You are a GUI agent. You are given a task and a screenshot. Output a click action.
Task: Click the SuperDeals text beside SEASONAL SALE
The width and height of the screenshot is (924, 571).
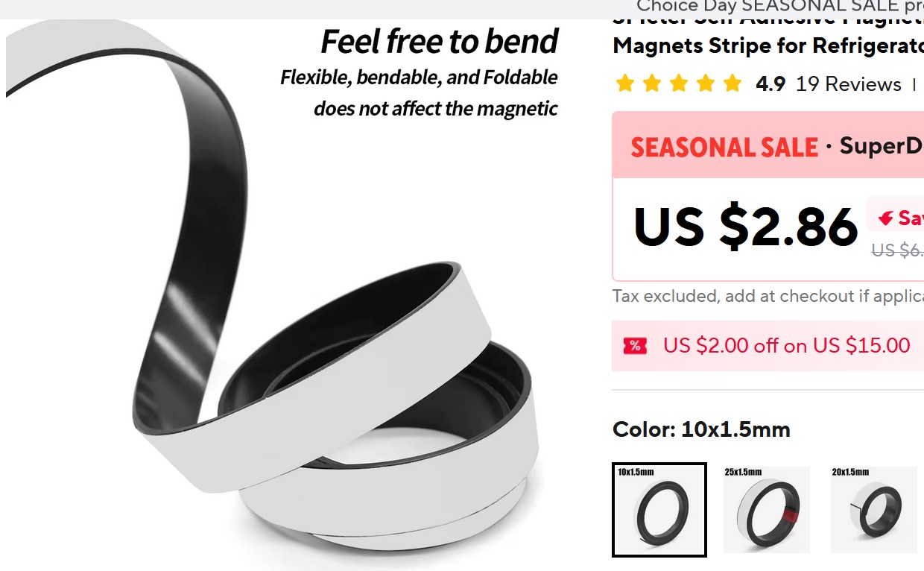882,146
